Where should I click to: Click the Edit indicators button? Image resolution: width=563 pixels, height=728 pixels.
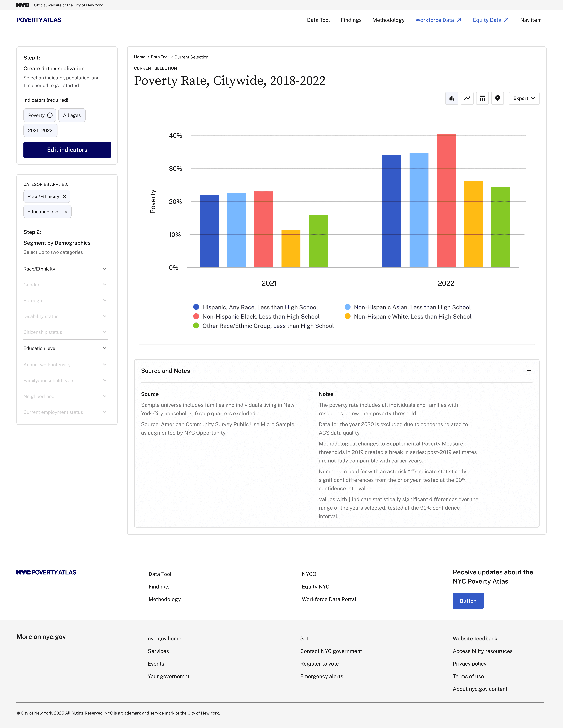[67, 150]
